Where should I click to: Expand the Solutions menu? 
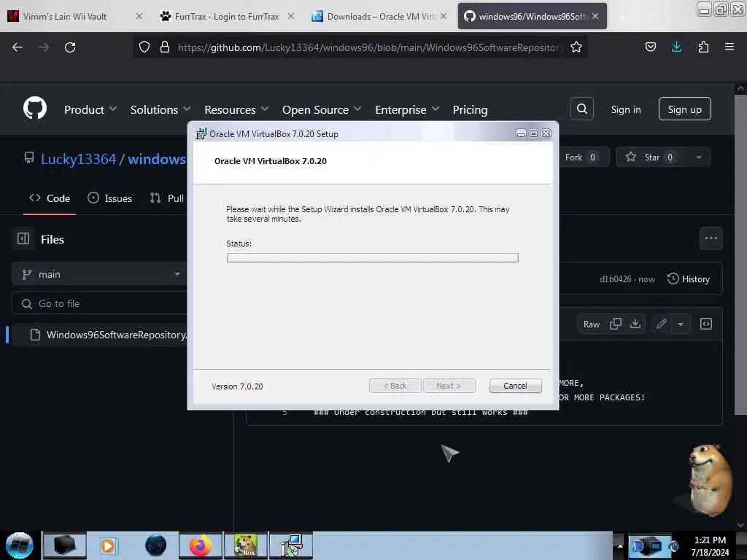point(160,109)
